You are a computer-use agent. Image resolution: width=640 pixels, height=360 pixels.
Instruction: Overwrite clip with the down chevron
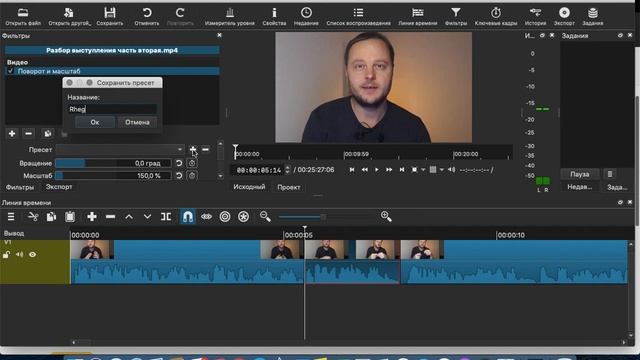(147, 217)
